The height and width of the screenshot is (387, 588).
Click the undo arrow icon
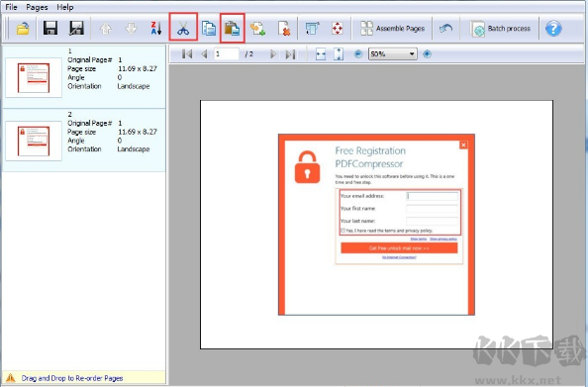(445, 29)
